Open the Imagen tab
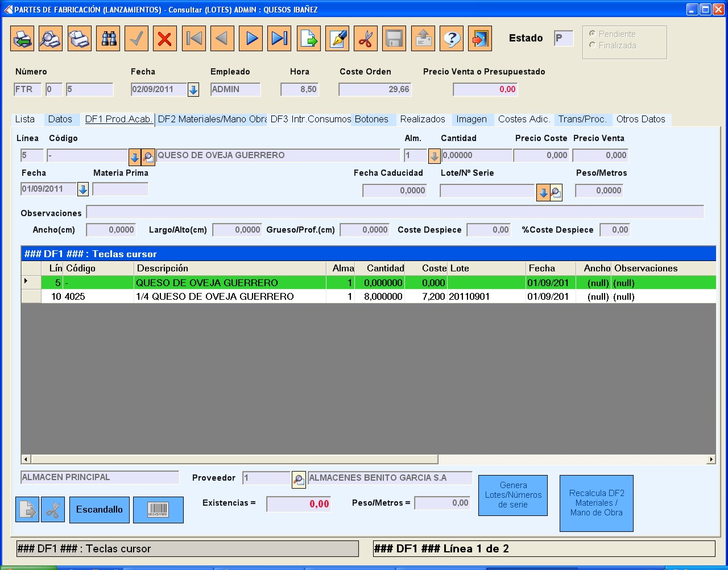The height and width of the screenshot is (570, 728). 471,119
